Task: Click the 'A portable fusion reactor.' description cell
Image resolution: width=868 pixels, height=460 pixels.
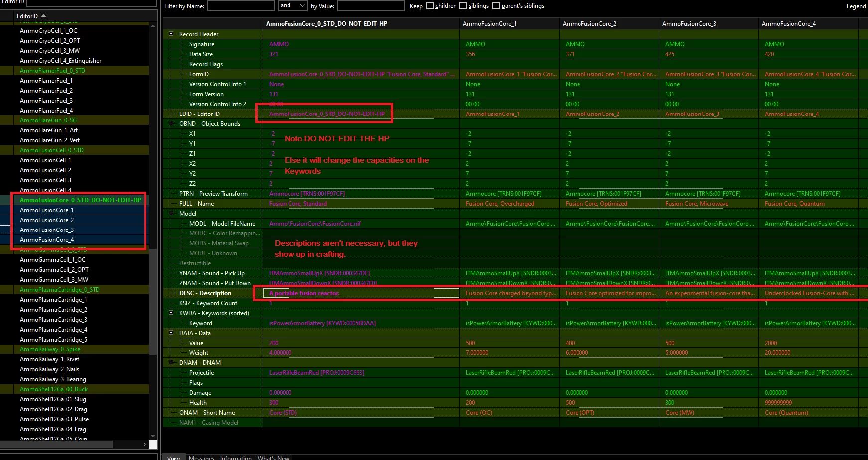Action: [361, 293]
